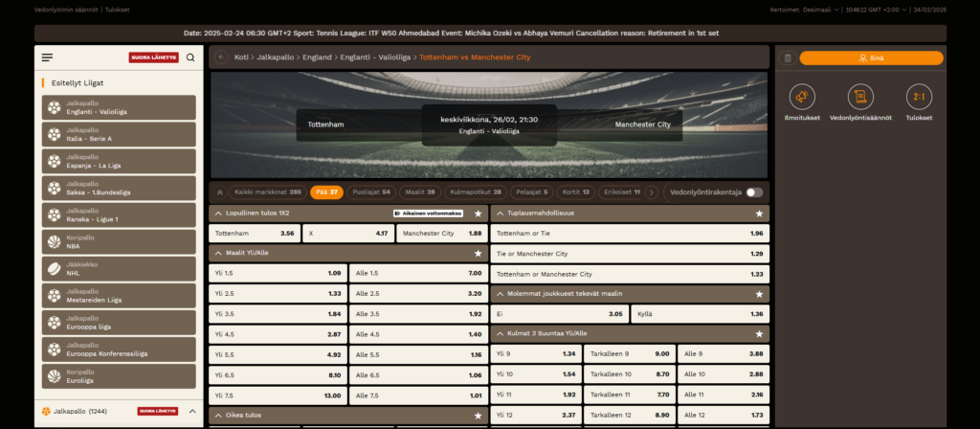Click the back arrow in breadcrumb bar
980x429 pixels.
tap(221, 56)
